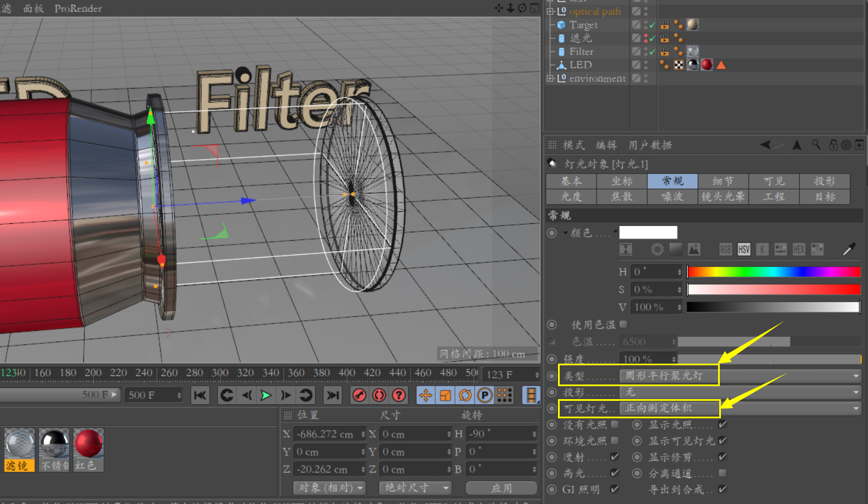
Task: Toggle position keying with the move arrows icon
Action: point(426,395)
